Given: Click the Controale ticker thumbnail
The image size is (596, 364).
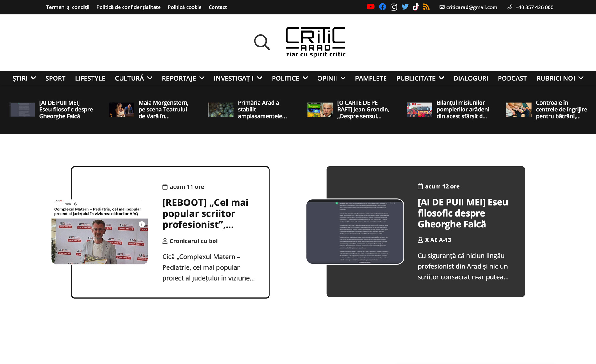Looking at the screenshot, I should click(519, 110).
